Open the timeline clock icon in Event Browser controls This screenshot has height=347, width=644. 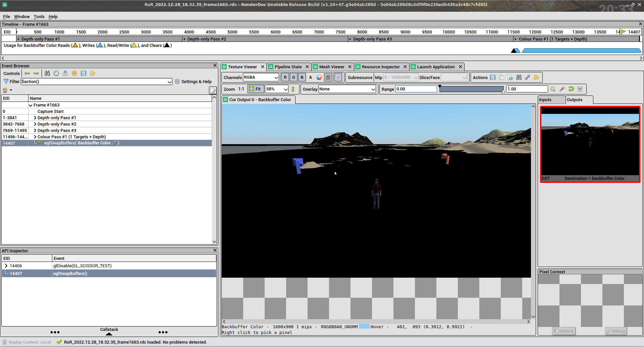[x=56, y=73]
